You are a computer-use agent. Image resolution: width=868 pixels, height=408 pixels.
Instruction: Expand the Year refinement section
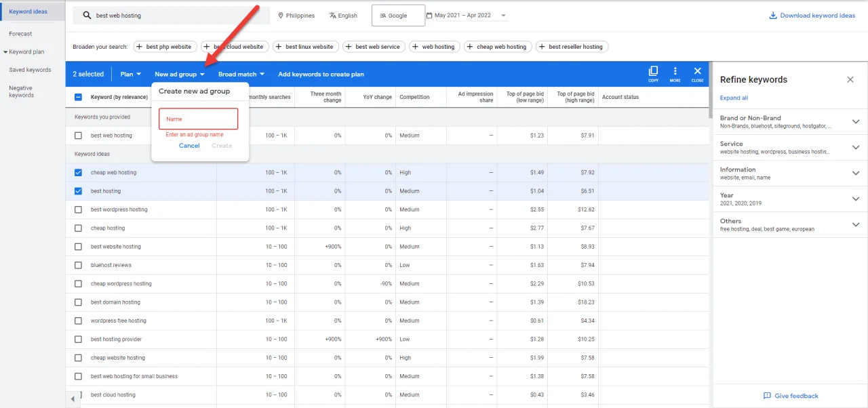(x=856, y=199)
